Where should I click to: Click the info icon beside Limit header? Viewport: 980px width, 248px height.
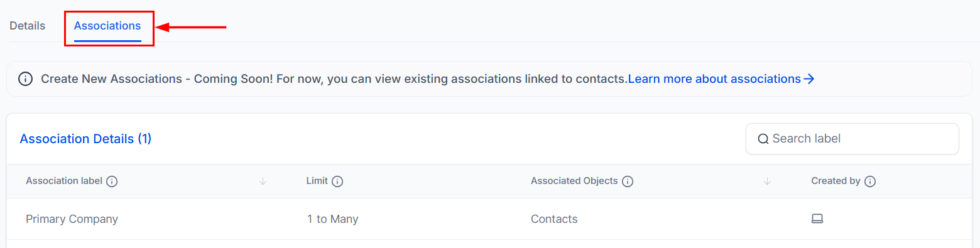pyautogui.click(x=337, y=181)
